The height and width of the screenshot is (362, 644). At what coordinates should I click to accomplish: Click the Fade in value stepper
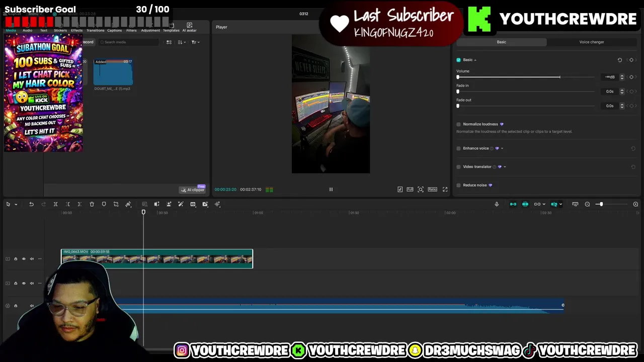(x=622, y=92)
